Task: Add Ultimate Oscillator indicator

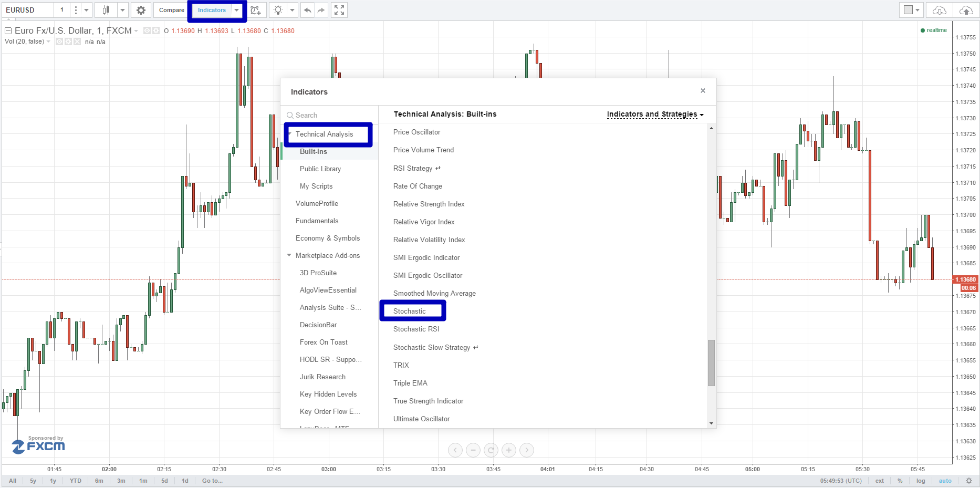Action: (422, 419)
